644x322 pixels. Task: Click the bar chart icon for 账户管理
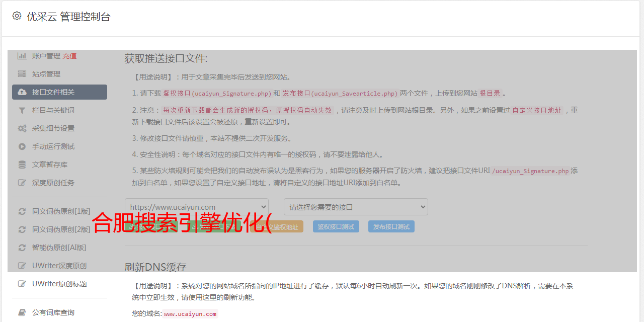click(x=22, y=56)
